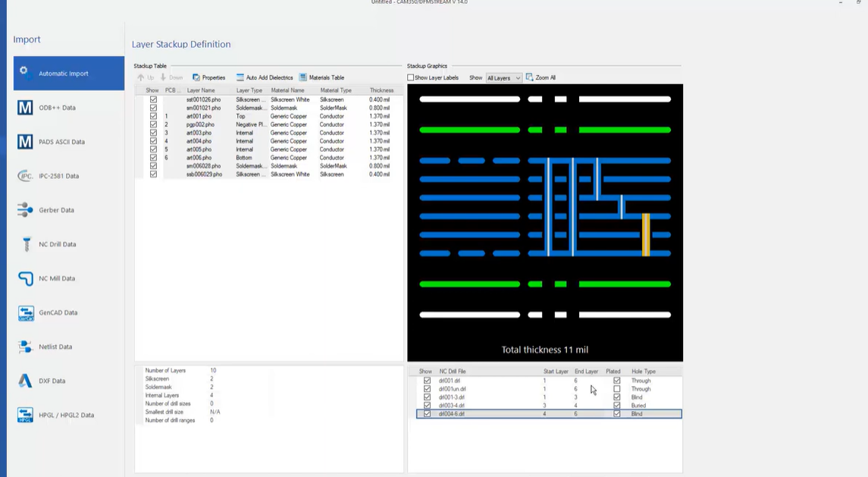Select Automatic Import in the sidebar
The height and width of the screenshot is (477, 868).
click(69, 73)
